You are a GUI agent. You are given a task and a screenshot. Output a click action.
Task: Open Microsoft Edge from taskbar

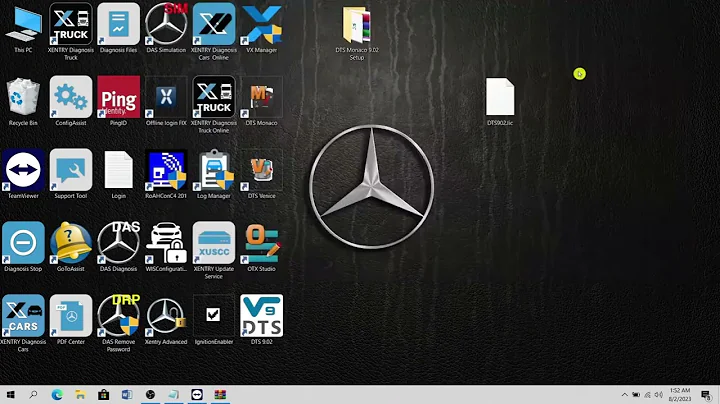click(57, 395)
